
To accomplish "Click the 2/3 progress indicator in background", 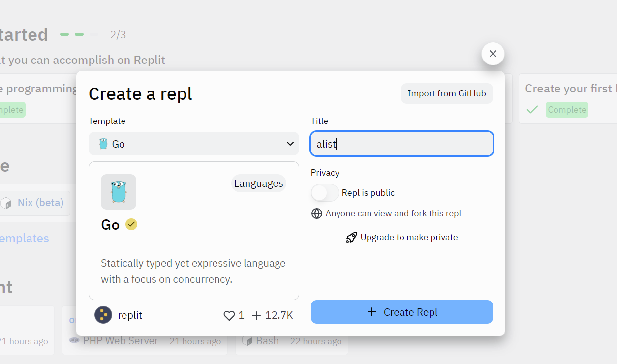I will (118, 35).
